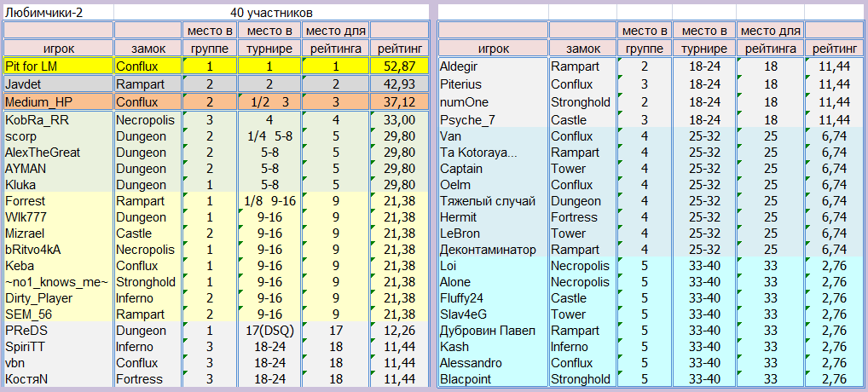Click the 'numOne' player name

(493, 102)
